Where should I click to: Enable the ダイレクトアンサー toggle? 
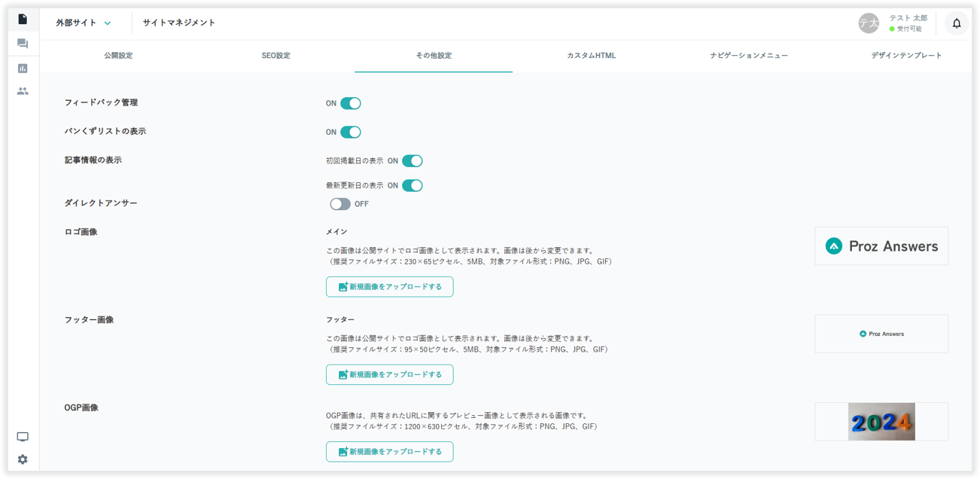[x=340, y=204]
